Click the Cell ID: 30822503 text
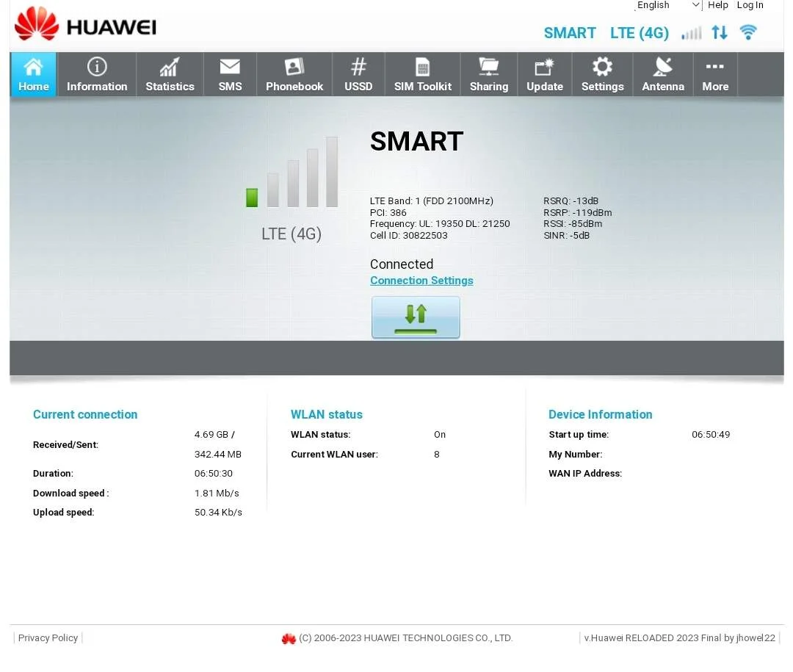This screenshot has height=672, width=793. (409, 235)
